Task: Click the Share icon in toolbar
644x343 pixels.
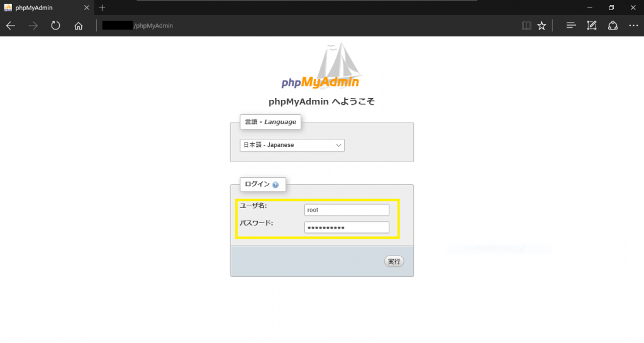Action: pyautogui.click(x=613, y=25)
